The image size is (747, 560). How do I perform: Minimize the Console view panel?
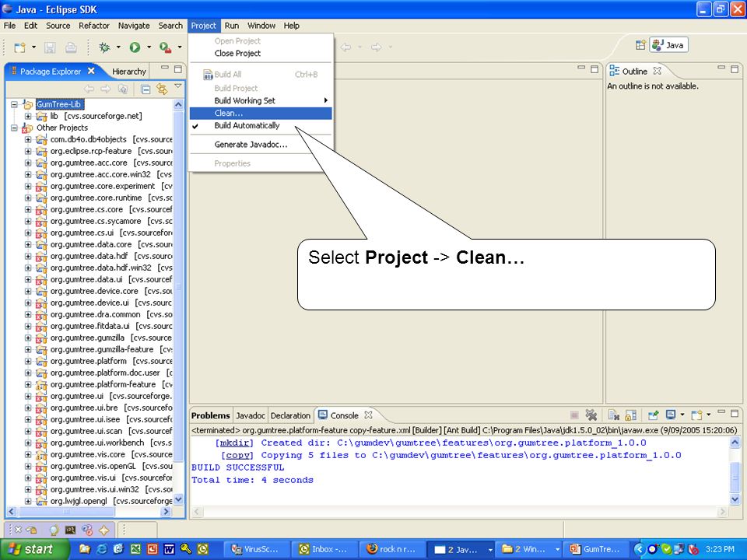click(x=721, y=412)
